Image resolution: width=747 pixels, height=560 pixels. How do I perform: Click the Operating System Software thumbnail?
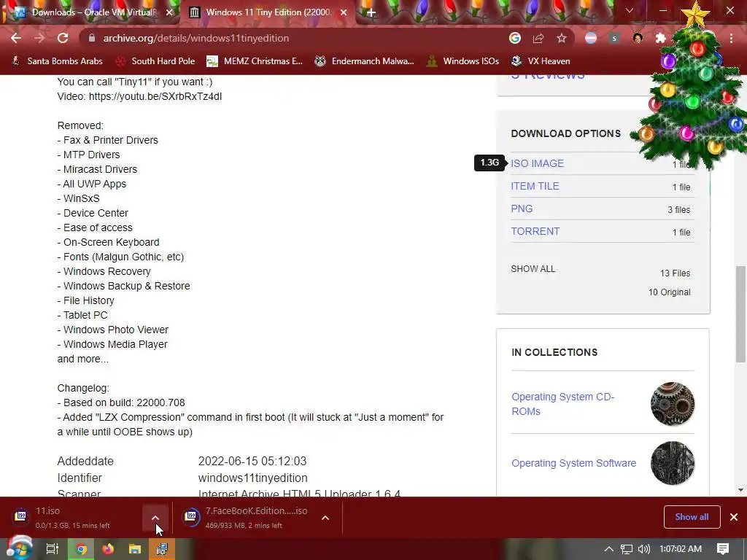click(x=672, y=463)
